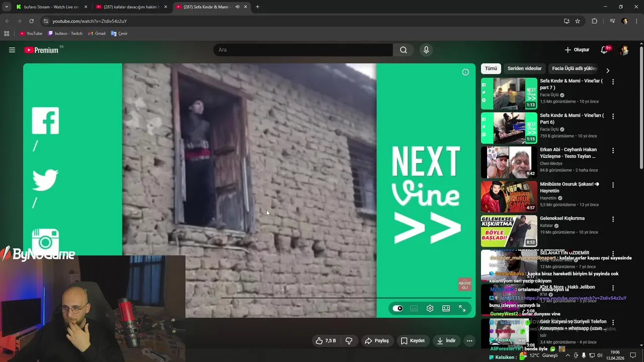Enter full screen in the video player
Screen dimensions: 644x362
click(462, 308)
